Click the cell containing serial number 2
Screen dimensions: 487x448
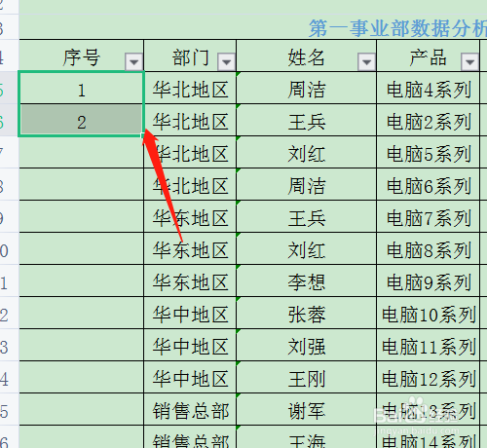coord(81,120)
